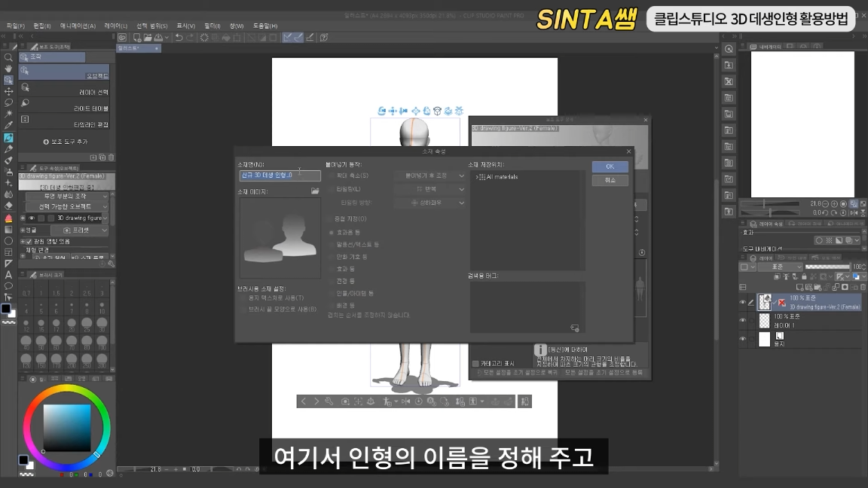The width and height of the screenshot is (868, 488).
Task: Zoom in navigator plus icon
Action: pyautogui.click(x=834, y=203)
